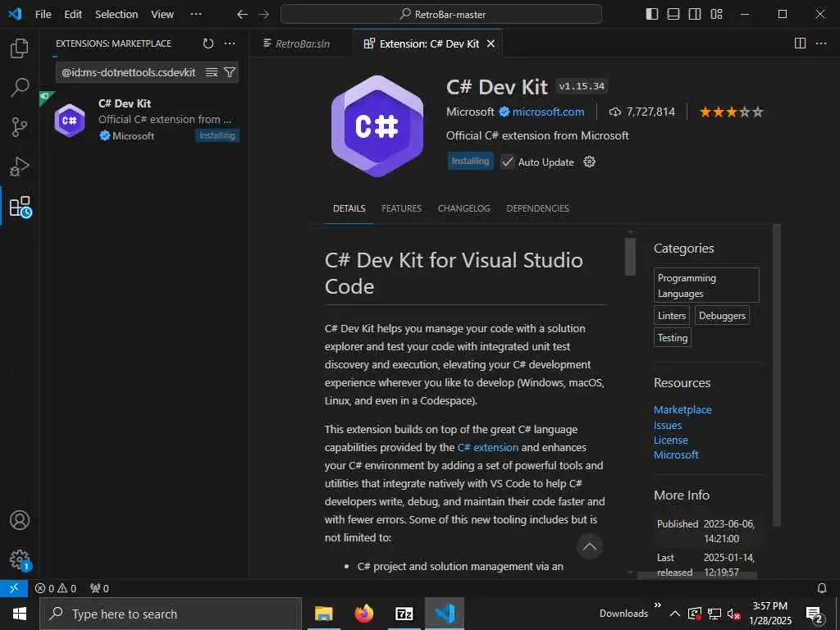Image resolution: width=840 pixels, height=630 pixels.
Task: Go back in navigation history
Action: pos(242,15)
